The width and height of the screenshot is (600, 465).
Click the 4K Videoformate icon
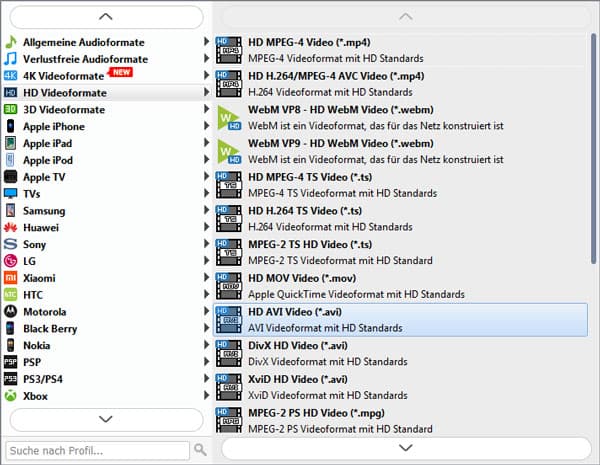11,76
